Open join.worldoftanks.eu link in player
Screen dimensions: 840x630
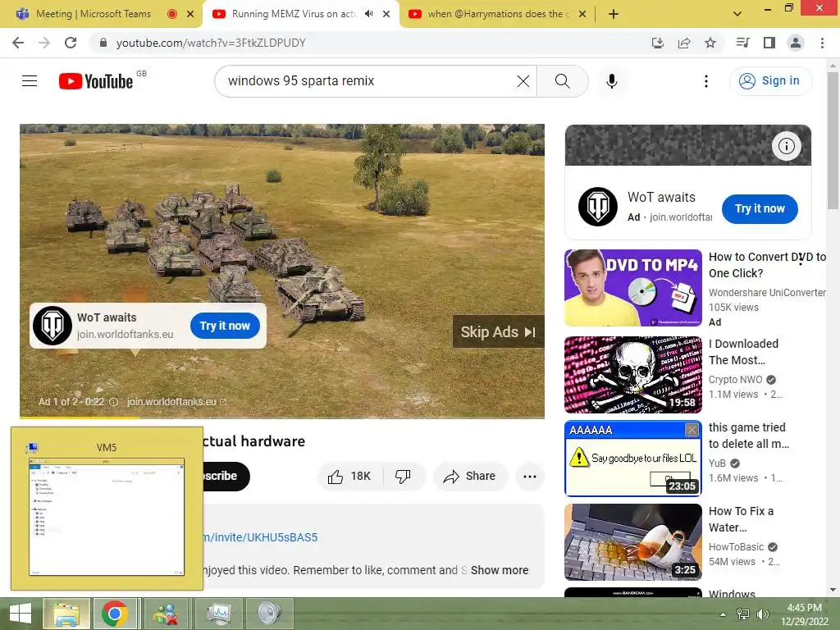176,402
